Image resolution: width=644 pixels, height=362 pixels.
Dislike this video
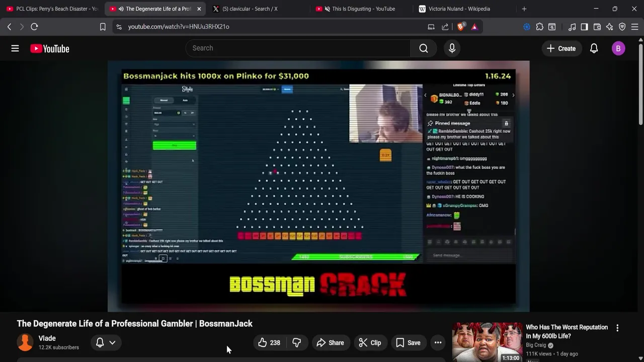[x=297, y=342]
